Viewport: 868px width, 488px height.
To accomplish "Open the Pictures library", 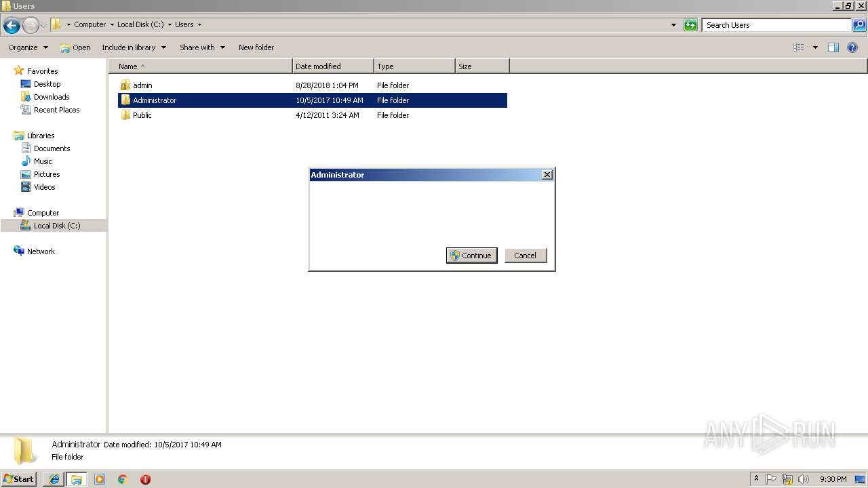I will (47, 174).
